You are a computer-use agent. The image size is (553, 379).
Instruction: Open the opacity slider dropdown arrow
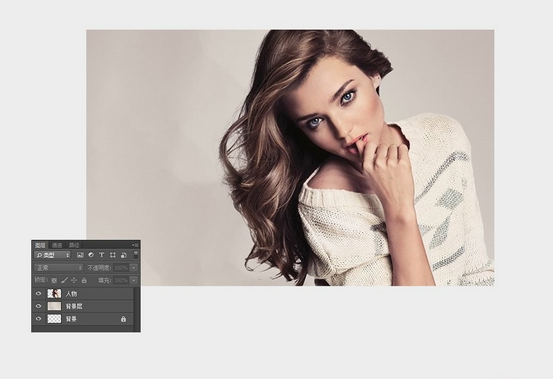[134, 268]
